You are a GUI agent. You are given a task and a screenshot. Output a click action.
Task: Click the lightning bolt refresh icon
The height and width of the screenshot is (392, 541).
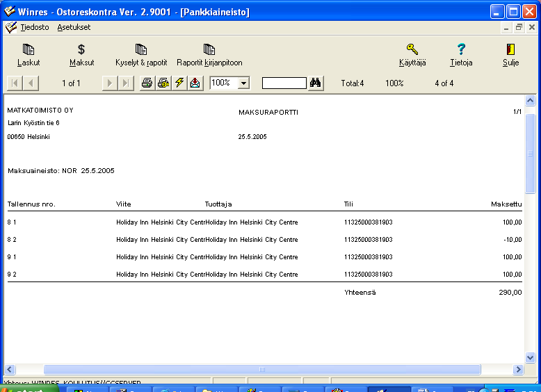(179, 83)
